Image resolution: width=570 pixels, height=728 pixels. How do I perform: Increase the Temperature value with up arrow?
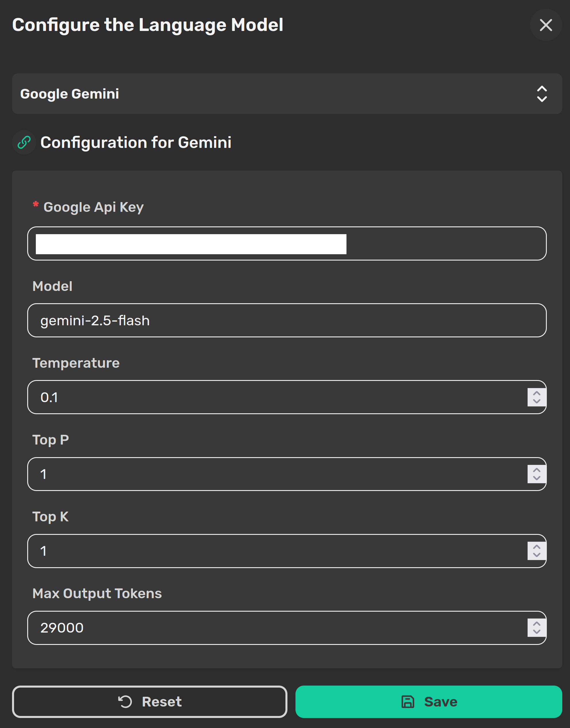[537, 393]
